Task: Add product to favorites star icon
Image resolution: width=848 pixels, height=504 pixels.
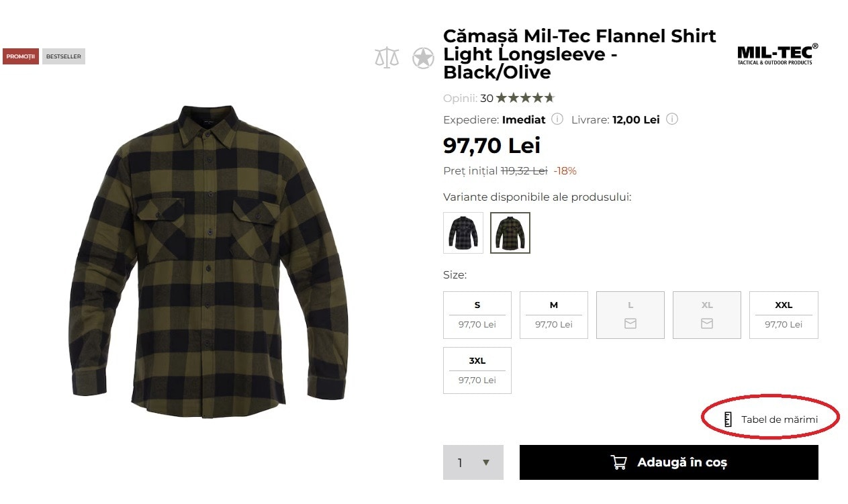Action: point(423,58)
